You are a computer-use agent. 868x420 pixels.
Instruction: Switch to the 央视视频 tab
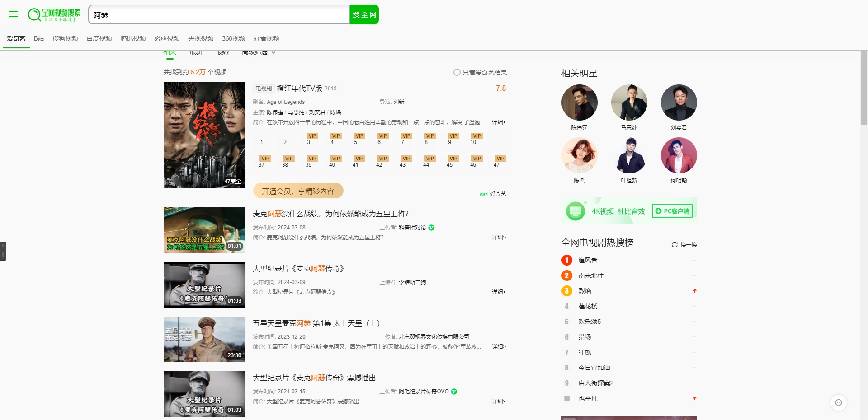[x=201, y=38]
